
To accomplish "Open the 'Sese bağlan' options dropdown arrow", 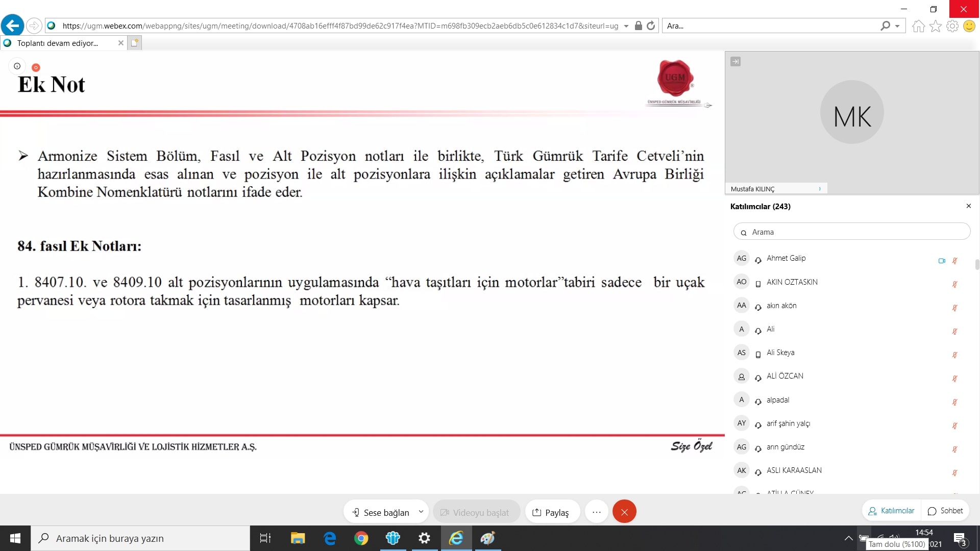I will click(421, 511).
